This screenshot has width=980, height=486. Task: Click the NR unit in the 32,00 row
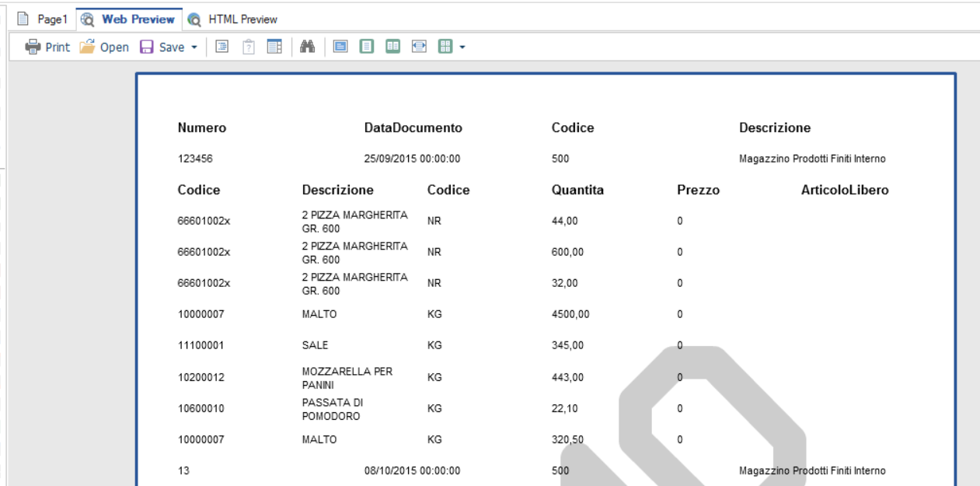(434, 283)
